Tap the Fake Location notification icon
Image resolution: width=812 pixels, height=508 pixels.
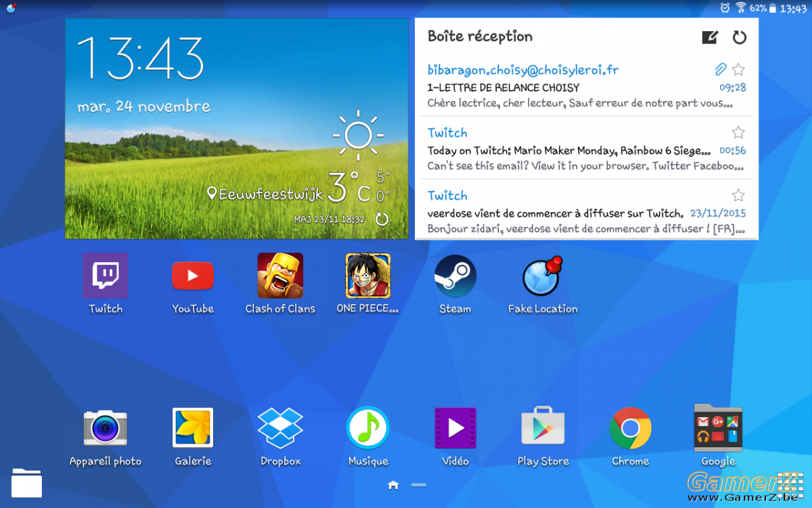pyautogui.click(x=11, y=8)
